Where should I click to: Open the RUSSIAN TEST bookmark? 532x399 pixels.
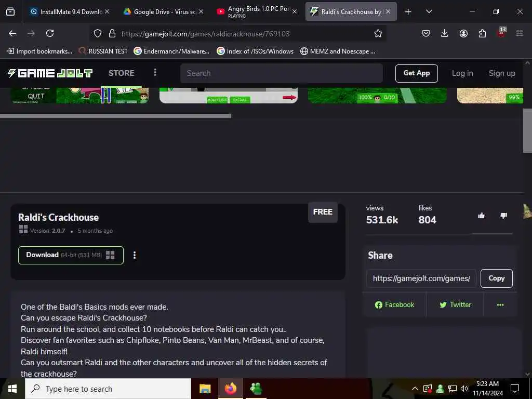tap(103, 51)
